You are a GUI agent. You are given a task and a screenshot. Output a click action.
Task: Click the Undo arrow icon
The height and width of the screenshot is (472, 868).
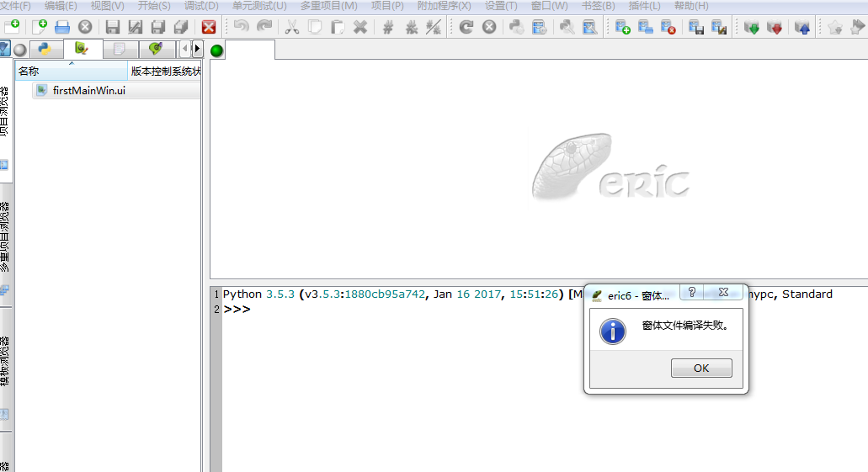pos(241,27)
